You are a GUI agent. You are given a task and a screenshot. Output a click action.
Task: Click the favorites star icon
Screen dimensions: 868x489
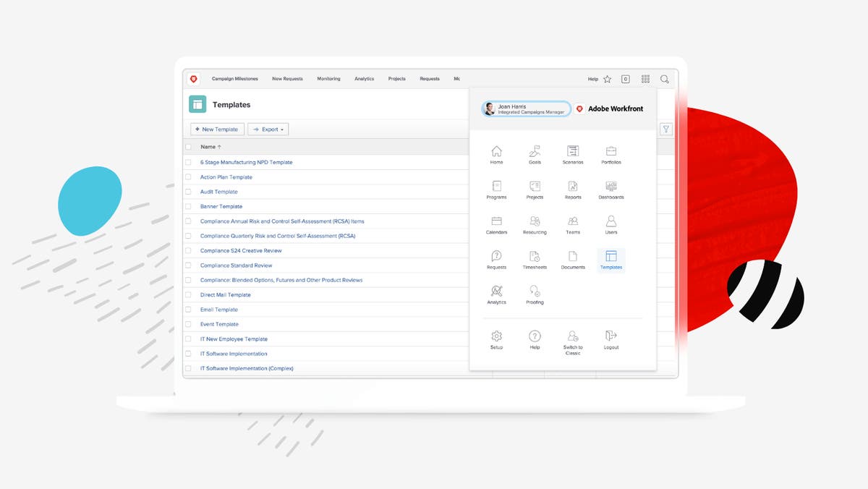tap(607, 79)
